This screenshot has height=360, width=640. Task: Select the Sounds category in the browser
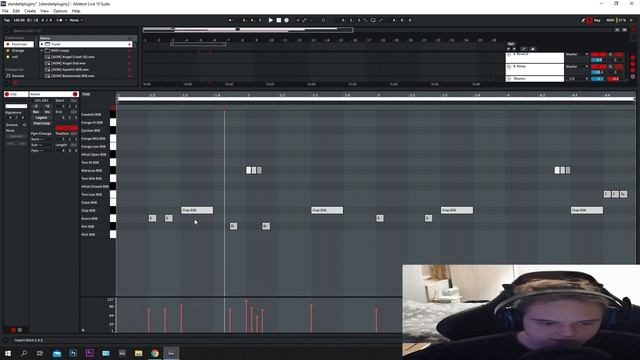pyautogui.click(x=18, y=76)
